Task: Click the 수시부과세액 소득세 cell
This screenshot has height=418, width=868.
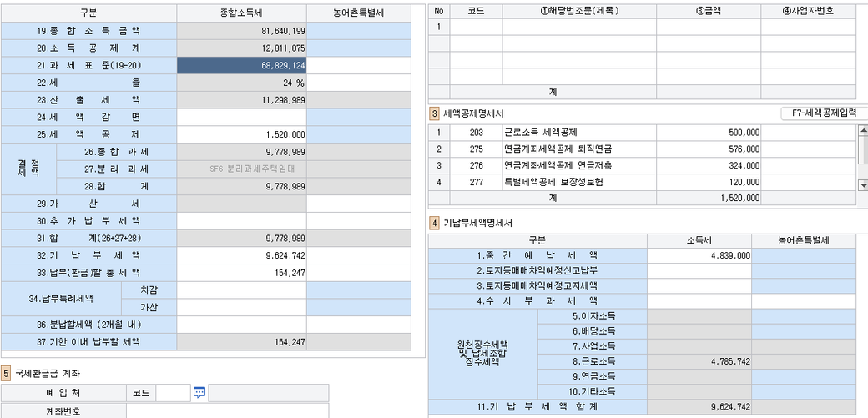Action: pyautogui.click(x=699, y=301)
